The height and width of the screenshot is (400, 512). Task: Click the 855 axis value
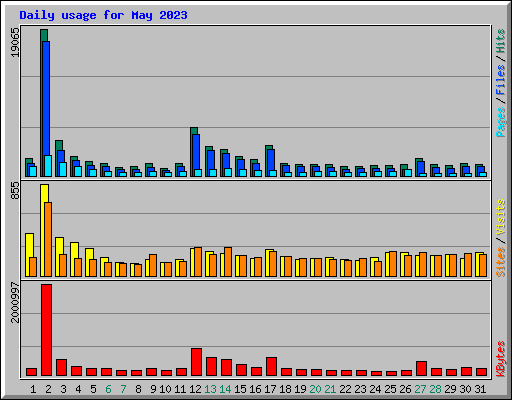pyautogui.click(x=15, y=191)
